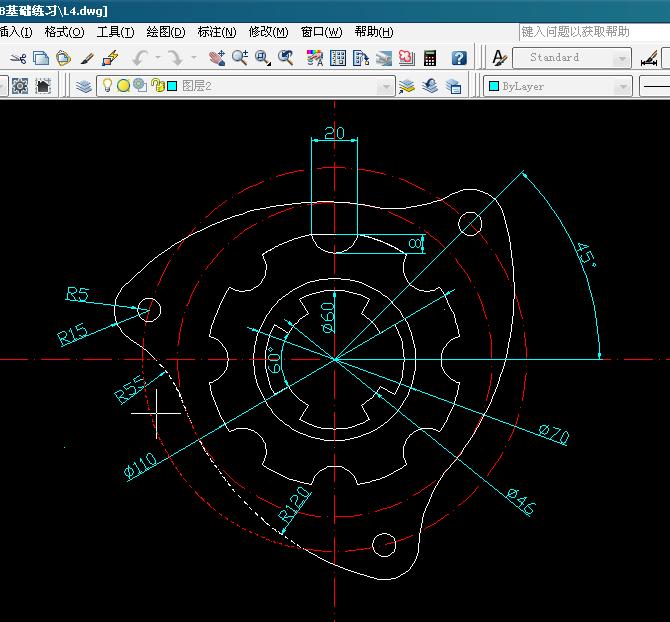The image size is (670, 622).
Task: Click the help search input box
Action: click(594, 32)
